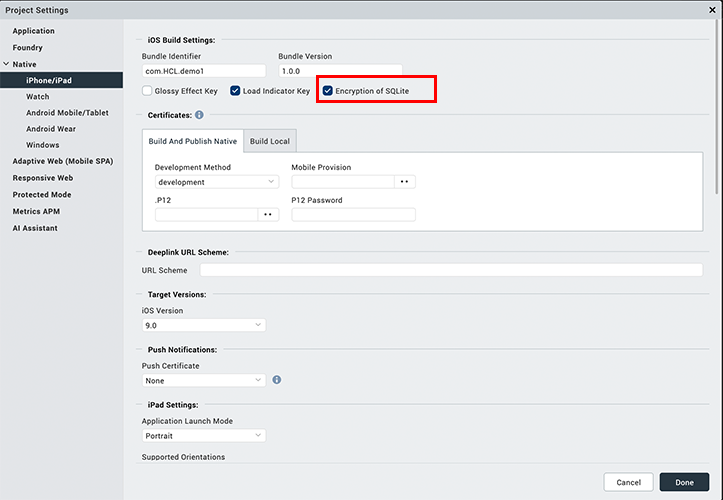723x500 pixels.
Task: Open Application Launch Mode dropdown
Action: tap(204, 436)
